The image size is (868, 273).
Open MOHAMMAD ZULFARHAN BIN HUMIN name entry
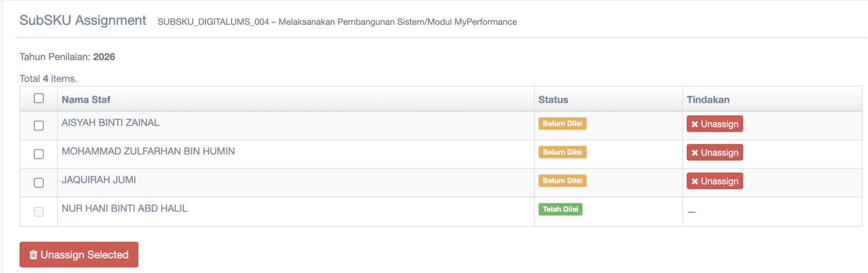click(148, 151)
